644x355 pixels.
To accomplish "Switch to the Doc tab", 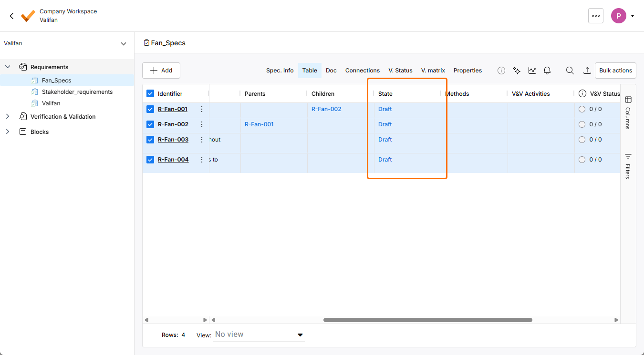I will (x=331, y=71).
